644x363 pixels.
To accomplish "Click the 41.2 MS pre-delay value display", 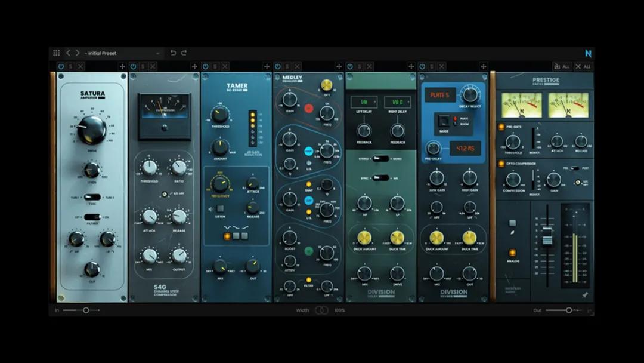I will click(x=465, y=147).
